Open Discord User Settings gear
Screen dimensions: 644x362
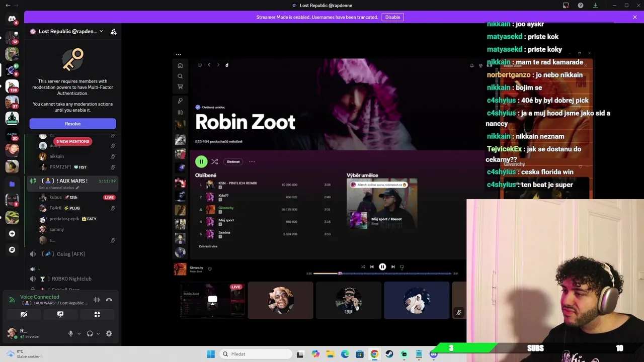[109, 333]
